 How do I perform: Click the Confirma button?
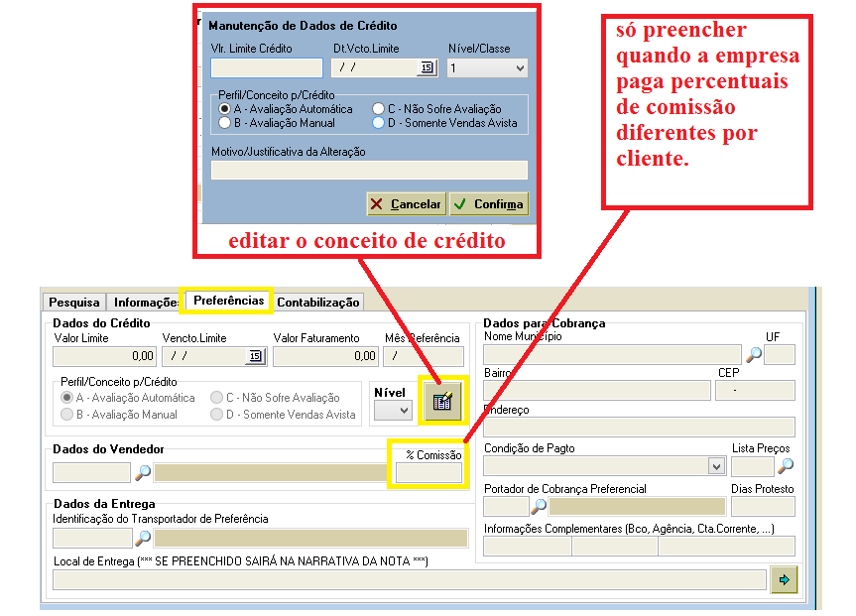489,203
